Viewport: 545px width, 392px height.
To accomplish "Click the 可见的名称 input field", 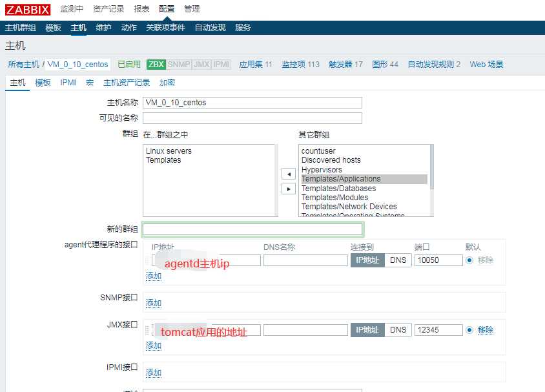I will (252, 118).
